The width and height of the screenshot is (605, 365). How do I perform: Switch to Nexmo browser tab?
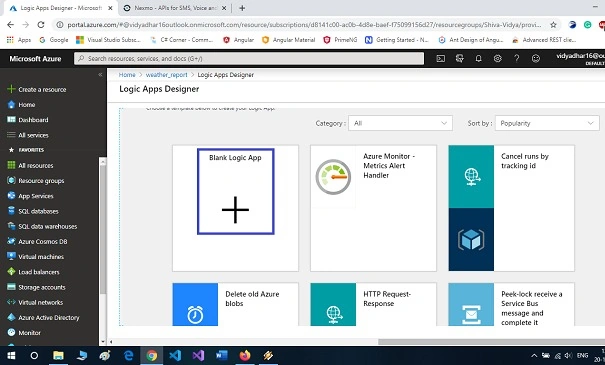click(175, 8)
